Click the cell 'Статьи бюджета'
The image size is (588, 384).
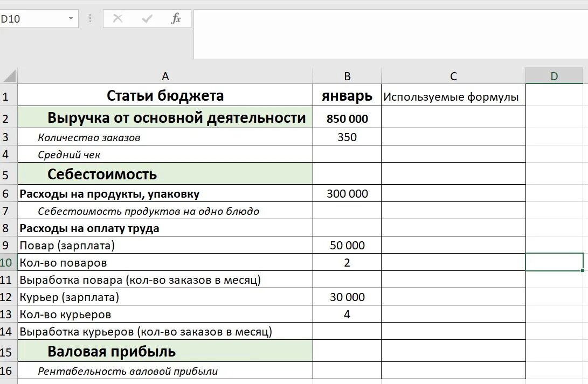pos(165,95)
